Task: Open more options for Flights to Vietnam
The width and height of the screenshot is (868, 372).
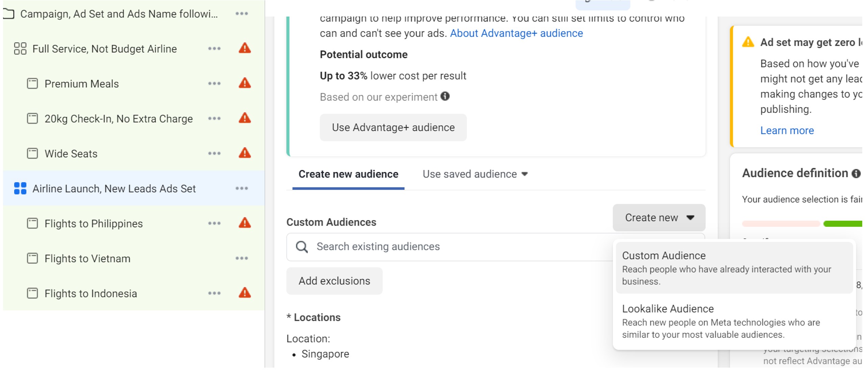Action: point(242,259)
